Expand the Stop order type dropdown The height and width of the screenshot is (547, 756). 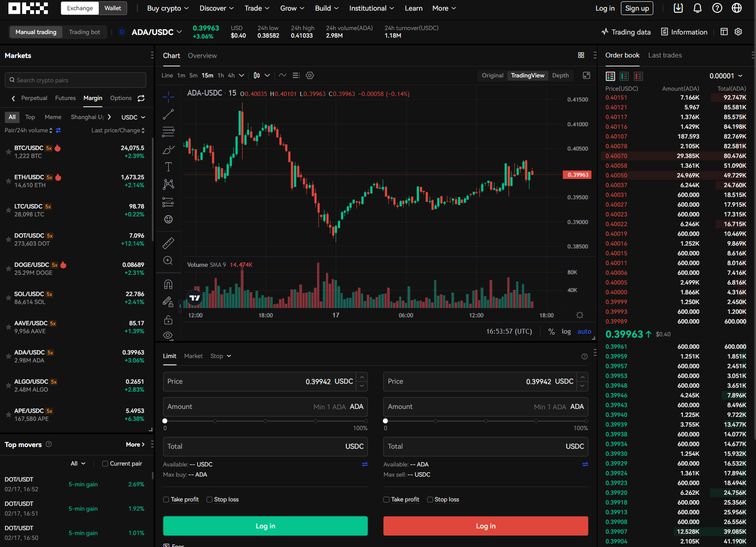pos(221,356)
